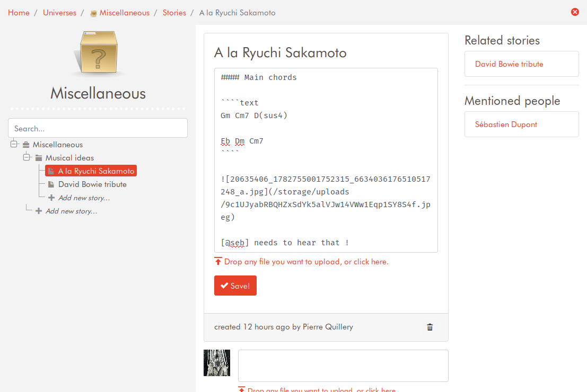Delete the story using the trash icon
The height and width of the screenshot is (392, 587).
coord(430,327)
